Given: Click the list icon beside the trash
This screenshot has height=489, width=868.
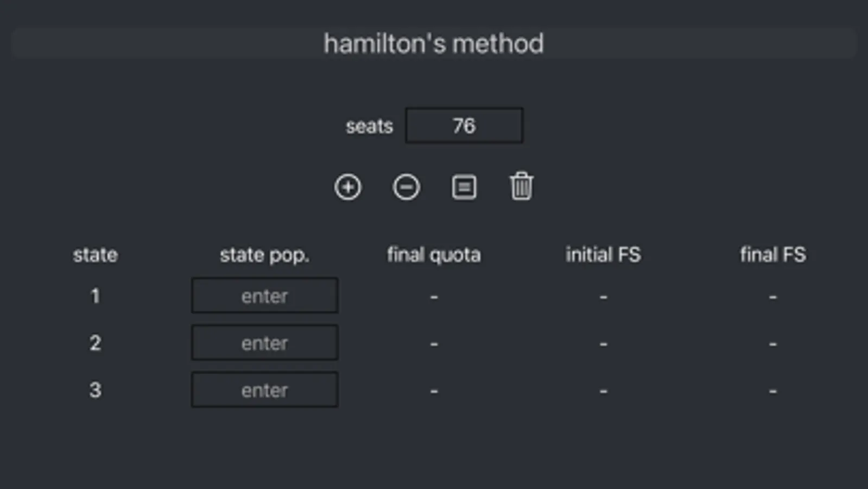Looking at the screenshot, I should pos(464,187).
